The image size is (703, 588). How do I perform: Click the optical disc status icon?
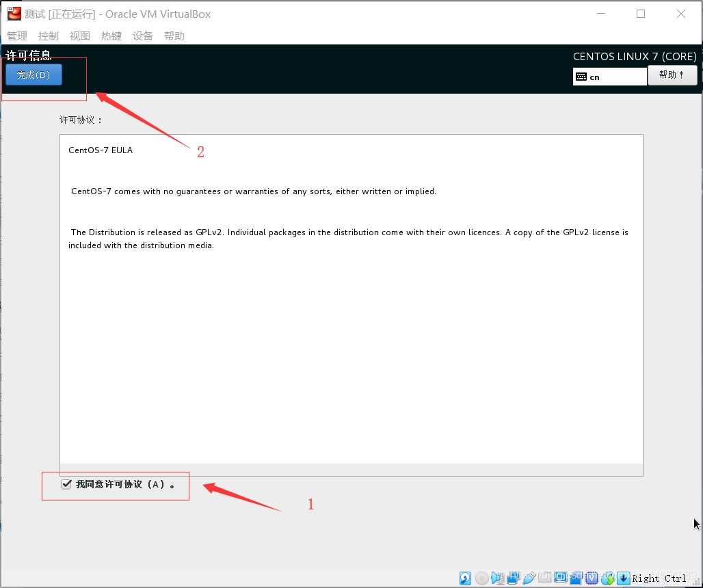482,578
